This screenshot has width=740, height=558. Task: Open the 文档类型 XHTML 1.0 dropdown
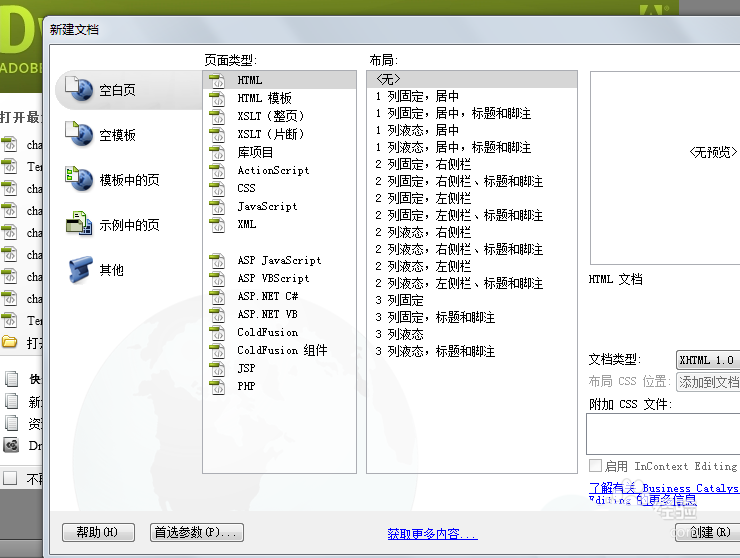pyautogui.click(x=708, y=360)
